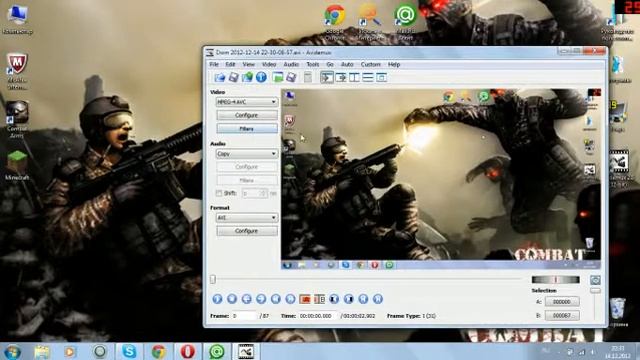The image size is (640, 360).
Task: Open the McAfee desktop shortcut
Action: pos(17,71)
